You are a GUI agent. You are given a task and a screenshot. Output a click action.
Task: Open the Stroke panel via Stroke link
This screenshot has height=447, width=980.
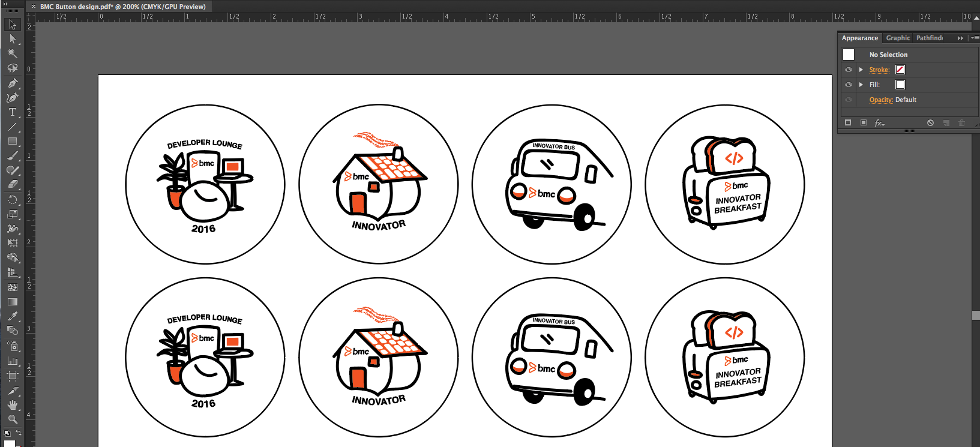point(879,70)
